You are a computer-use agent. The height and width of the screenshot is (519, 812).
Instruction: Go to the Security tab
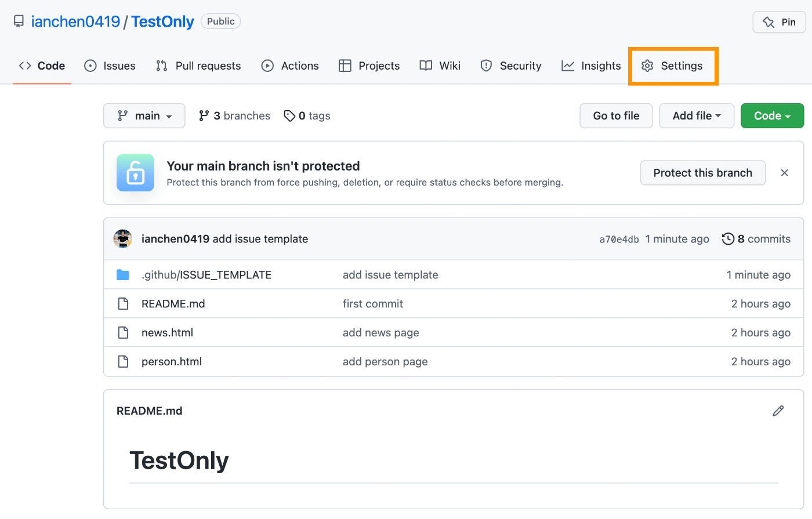click(511, 66)
